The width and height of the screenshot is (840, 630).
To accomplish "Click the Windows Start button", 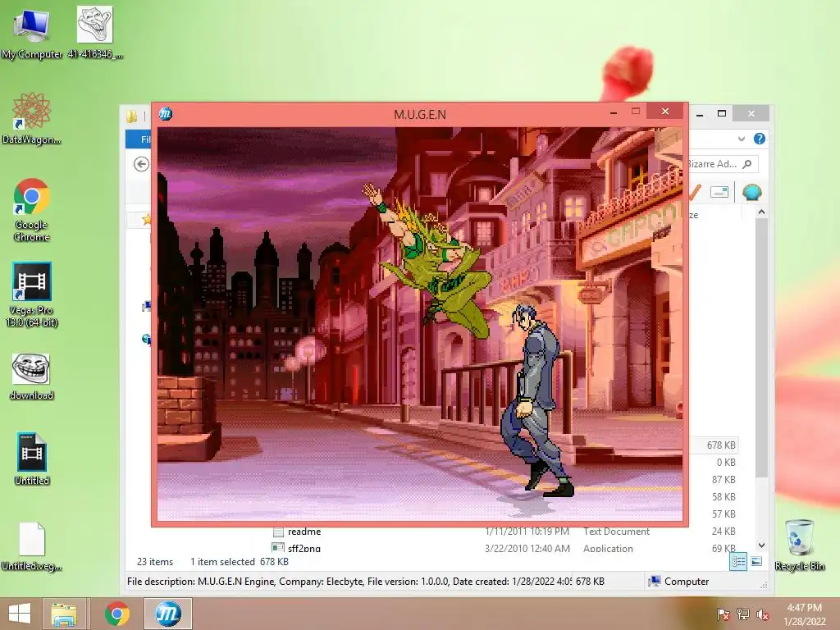I will click(20, 614).
